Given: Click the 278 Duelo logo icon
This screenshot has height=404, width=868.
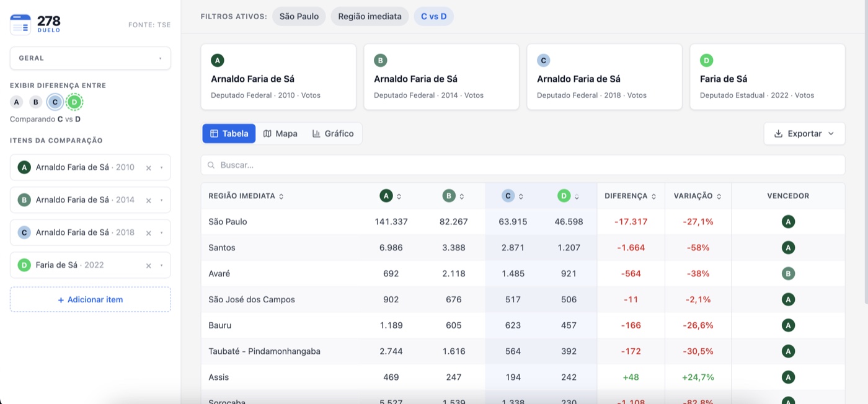Looking at the screenshot, I should (x=20, y=25).
